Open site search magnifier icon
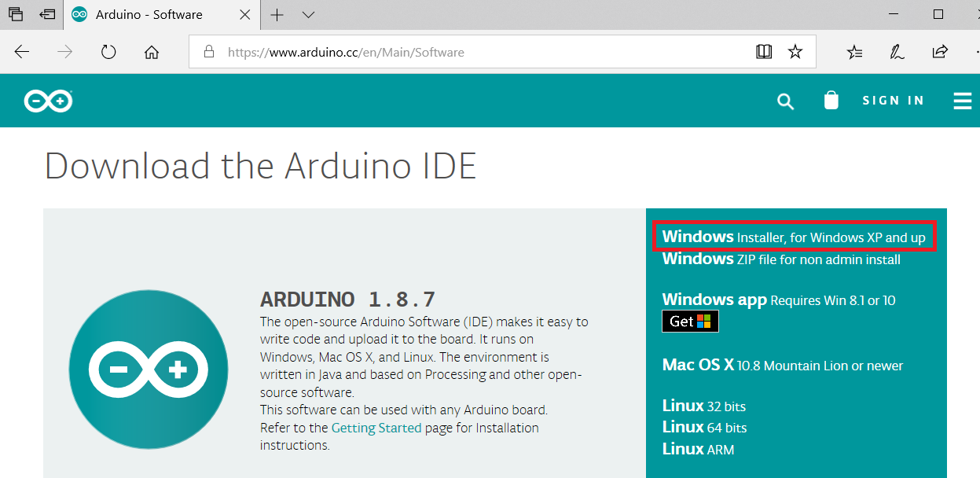Screen dimensions: 980x478 (x=786, y=101)
